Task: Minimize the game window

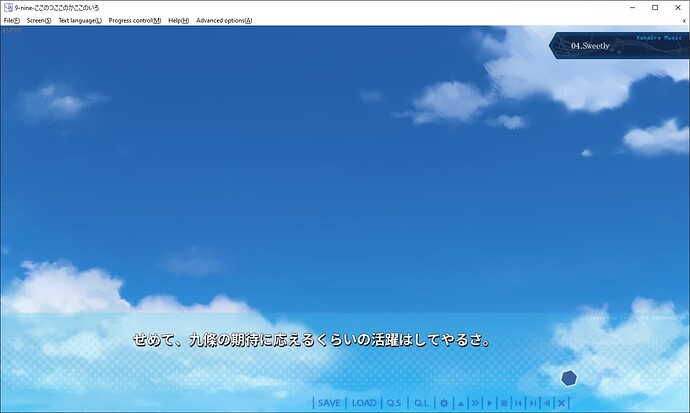Action: click(x=632, y=7)
